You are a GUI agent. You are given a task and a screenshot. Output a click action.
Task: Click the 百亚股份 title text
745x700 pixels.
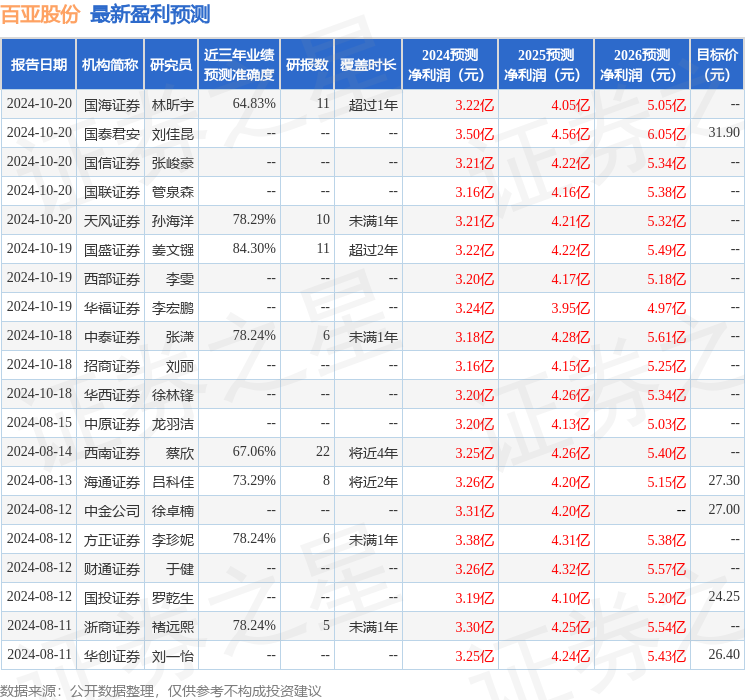pyautogui.click(x=40, y=15)
